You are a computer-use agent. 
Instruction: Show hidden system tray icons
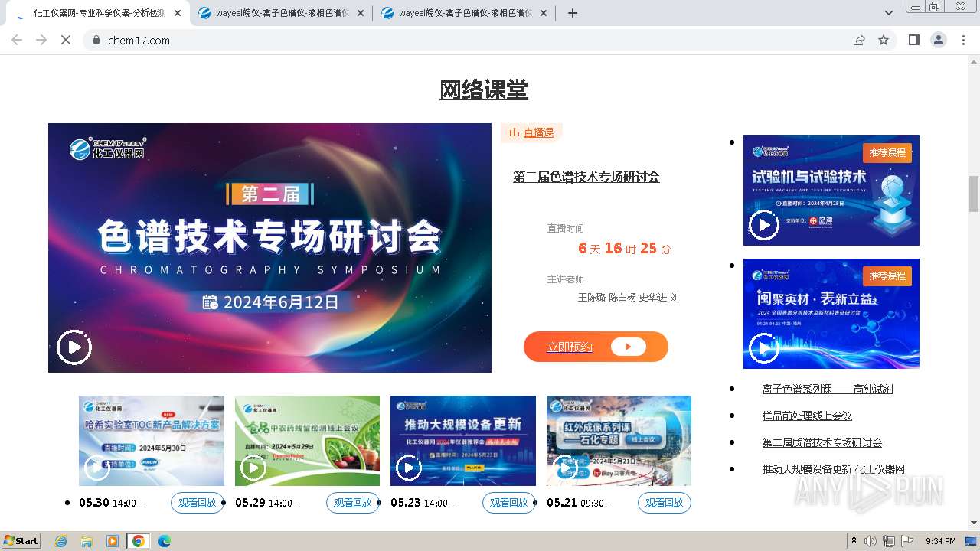[854, 541]
